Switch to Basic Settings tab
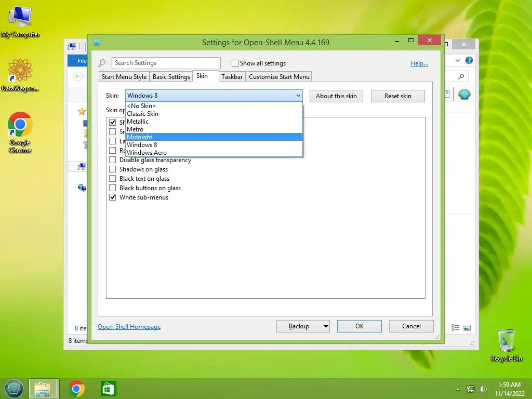 click(171, 77)
